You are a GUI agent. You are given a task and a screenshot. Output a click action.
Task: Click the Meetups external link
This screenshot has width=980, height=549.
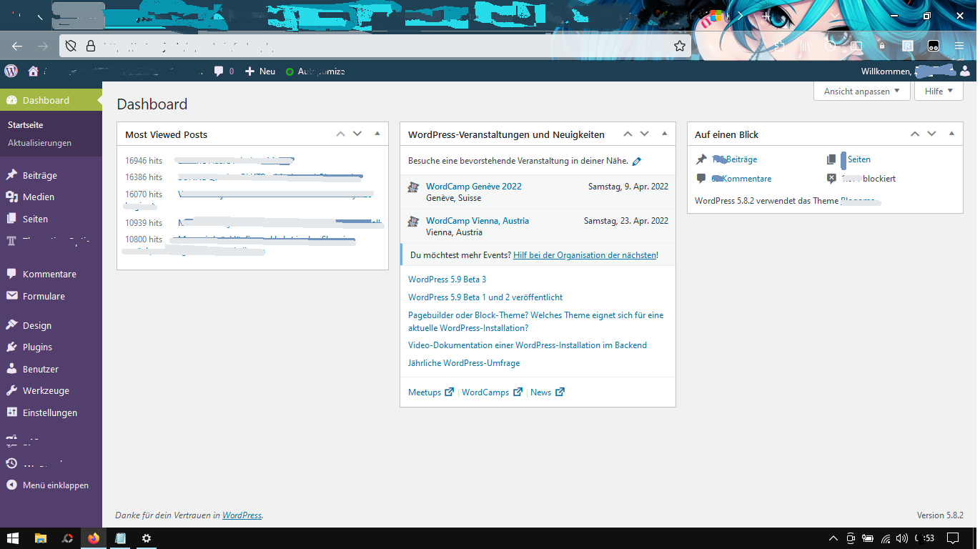[x=431, y=392]
